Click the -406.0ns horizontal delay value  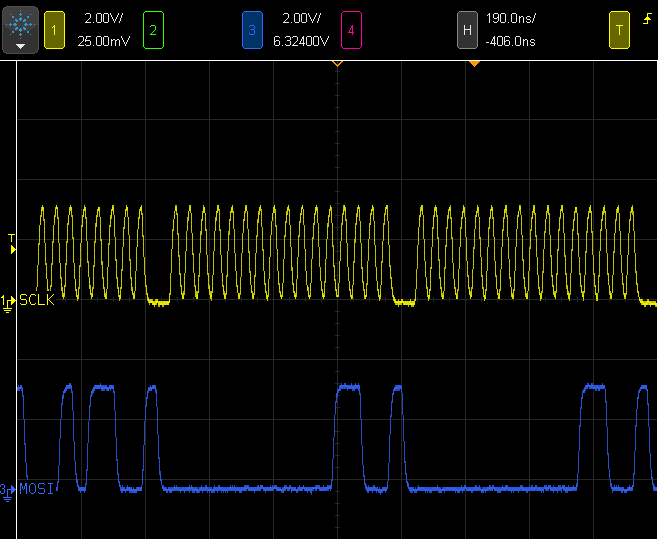coord(510,42)
